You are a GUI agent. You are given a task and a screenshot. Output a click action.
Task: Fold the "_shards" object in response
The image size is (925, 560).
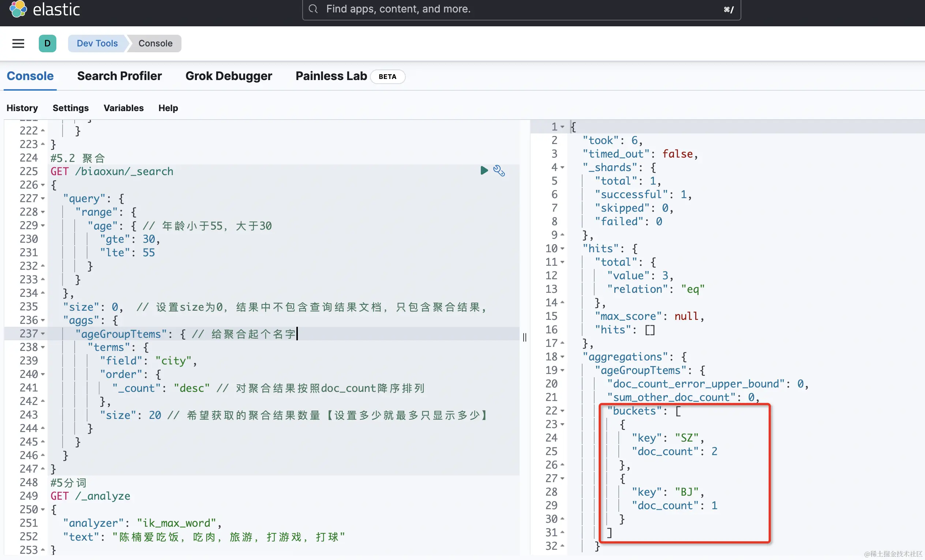click(562, 168)
